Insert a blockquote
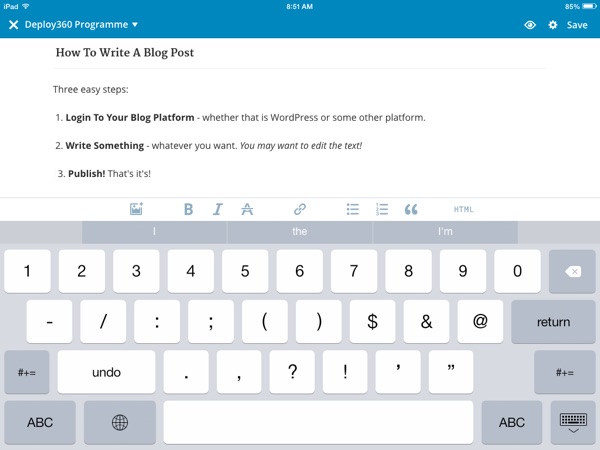This screenshot has width=600, height=450. point(411,209)
